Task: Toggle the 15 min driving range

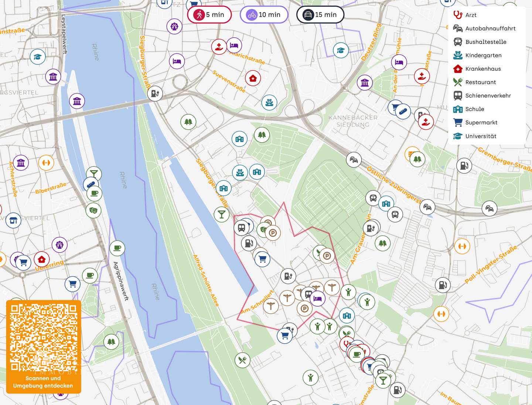Action: 320,15
